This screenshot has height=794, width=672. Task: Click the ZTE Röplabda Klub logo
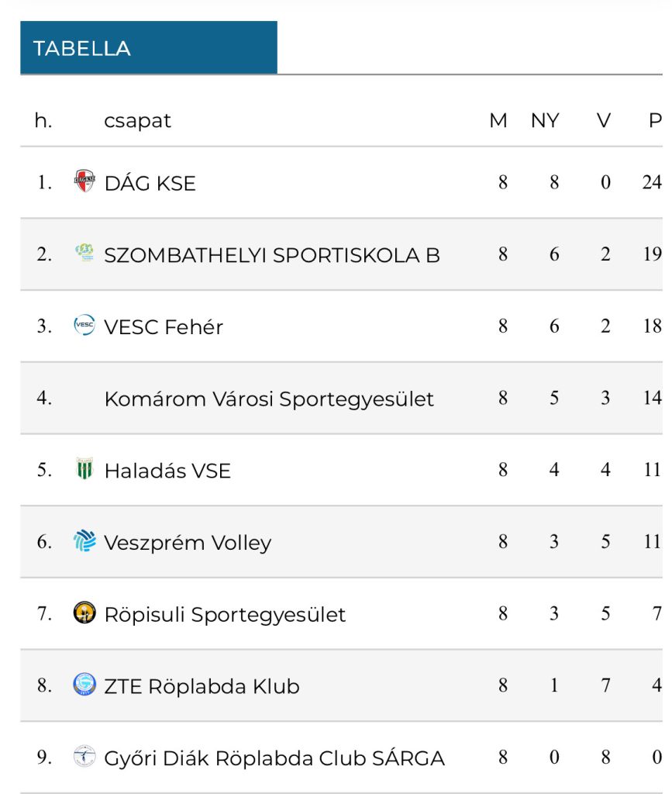point(84,685)
